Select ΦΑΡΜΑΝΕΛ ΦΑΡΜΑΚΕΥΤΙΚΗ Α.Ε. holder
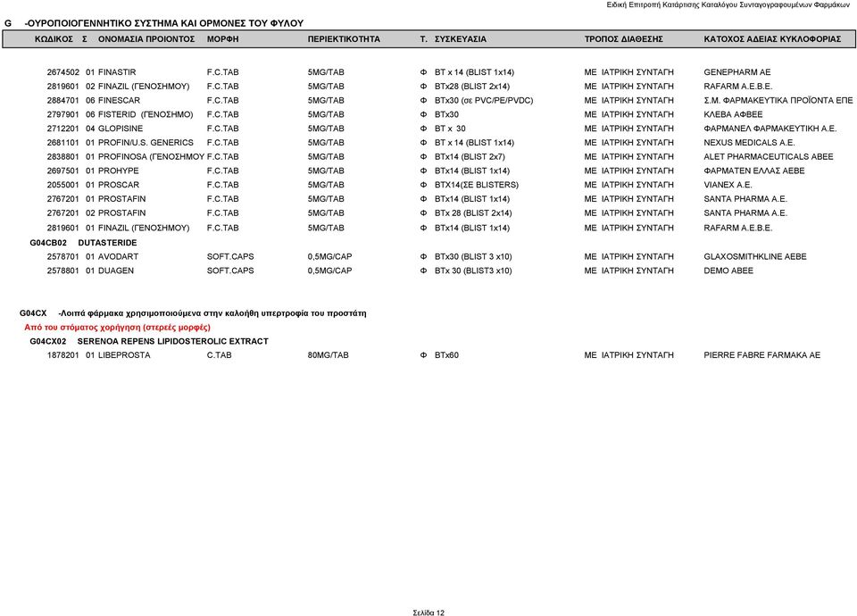Screen dimensions: 857x616 pyautogui.click(x=770, y=129)
